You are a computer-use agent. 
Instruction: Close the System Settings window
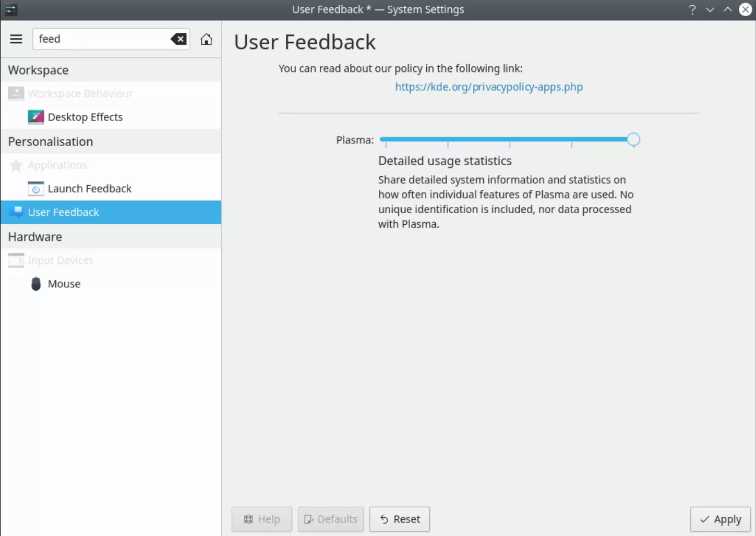pos(746,9)
